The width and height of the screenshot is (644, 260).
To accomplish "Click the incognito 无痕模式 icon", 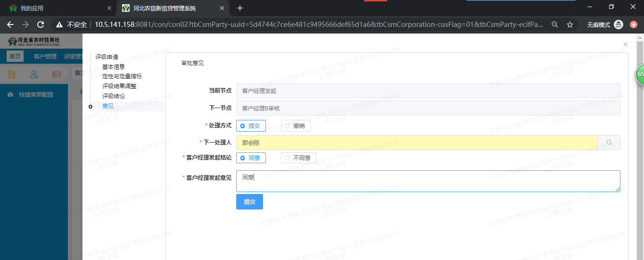I will [619, 25].
